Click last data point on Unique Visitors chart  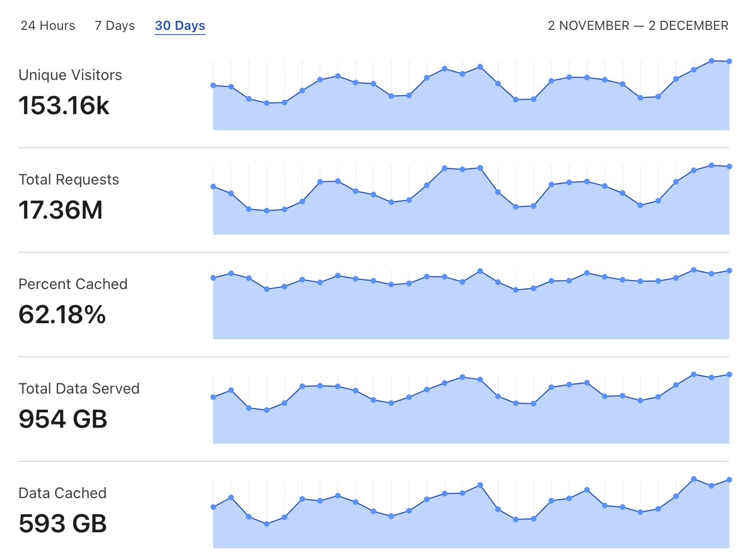(x=729, y=61)
